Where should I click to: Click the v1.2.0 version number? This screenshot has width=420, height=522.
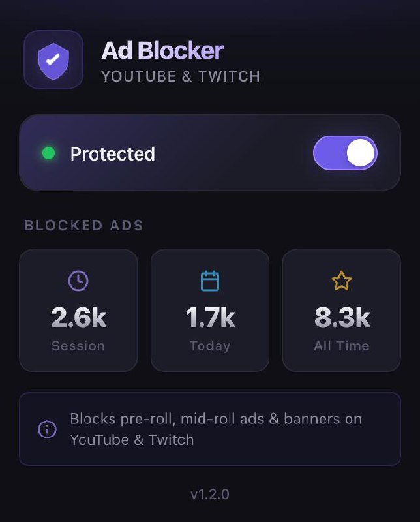point(210,495)
